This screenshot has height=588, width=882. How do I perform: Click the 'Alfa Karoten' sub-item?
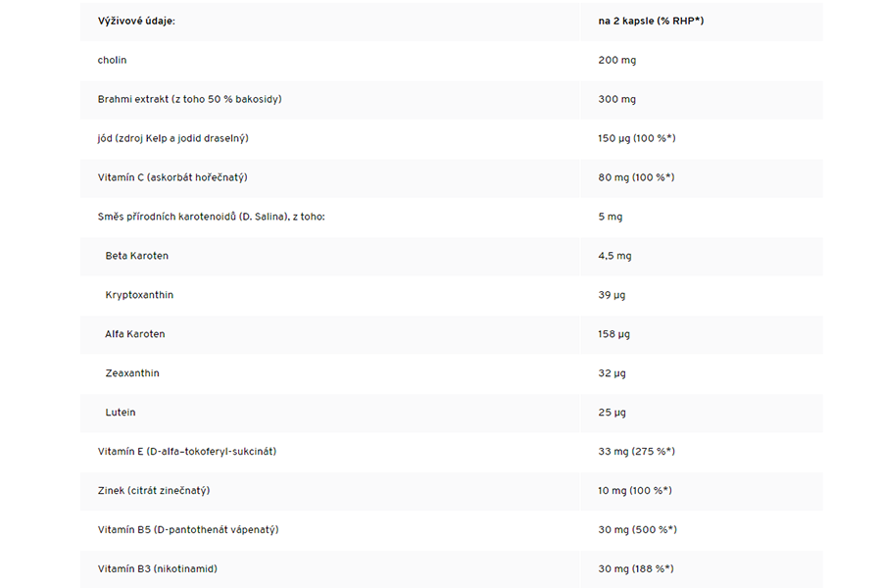pos(135,334)
